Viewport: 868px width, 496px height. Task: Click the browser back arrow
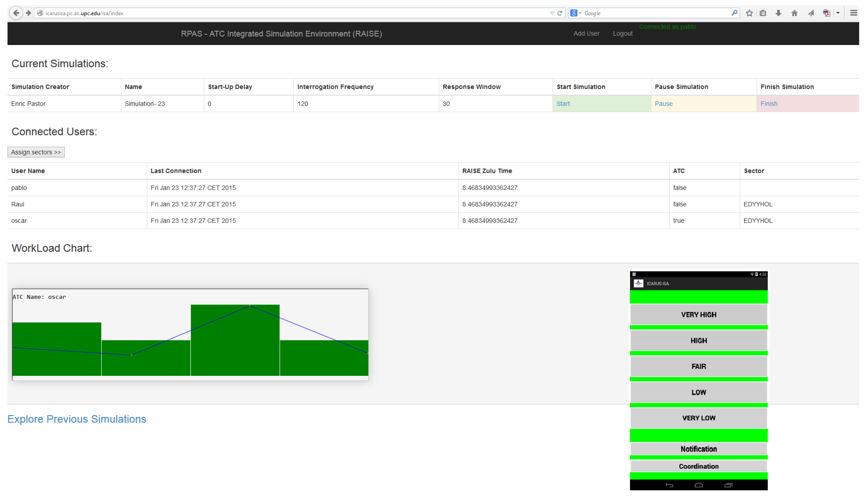tap(16, 13)
